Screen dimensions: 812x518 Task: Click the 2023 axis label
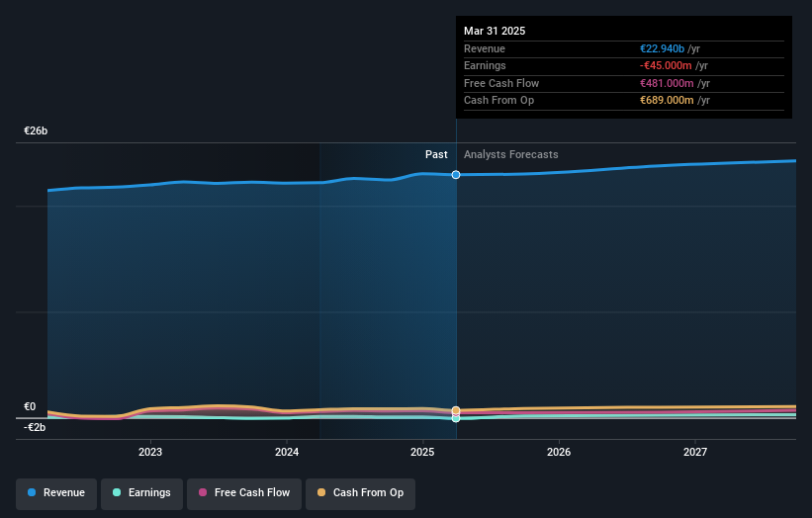click(150, 453)
